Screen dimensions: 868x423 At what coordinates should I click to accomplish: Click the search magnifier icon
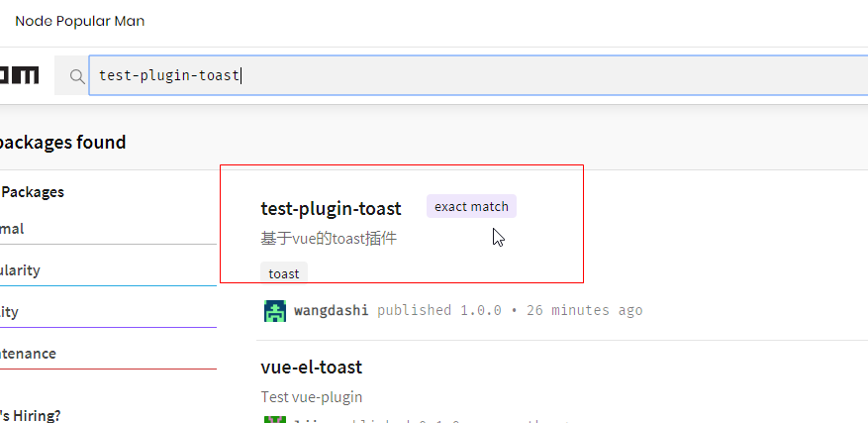point(77,76)
